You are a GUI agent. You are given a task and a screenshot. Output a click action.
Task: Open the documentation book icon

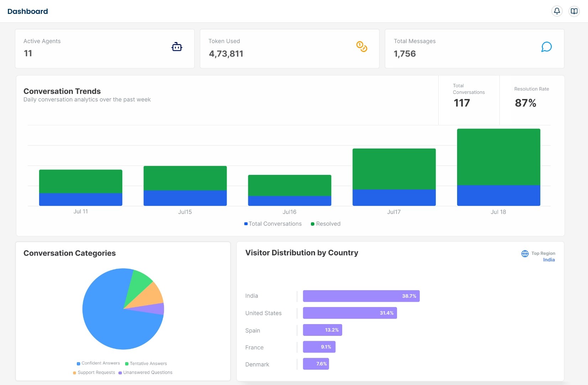(x=573, y=11)
